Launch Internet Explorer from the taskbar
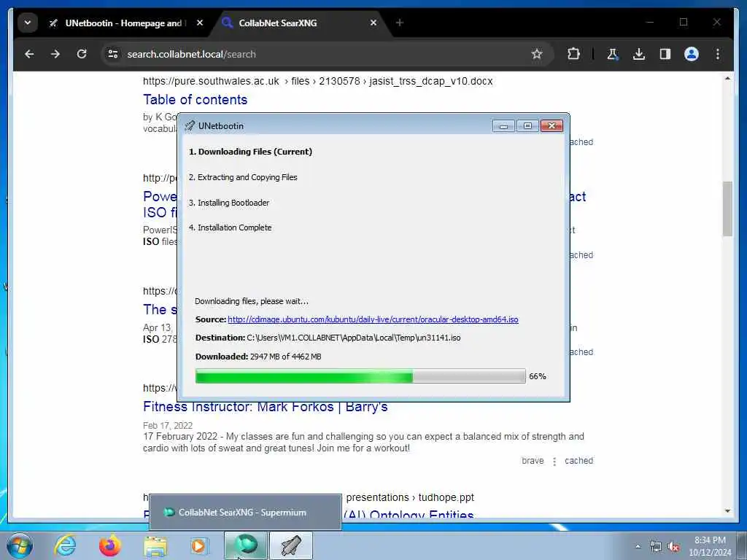The height and width of the screenshot is (560, 747). point(65,545)
